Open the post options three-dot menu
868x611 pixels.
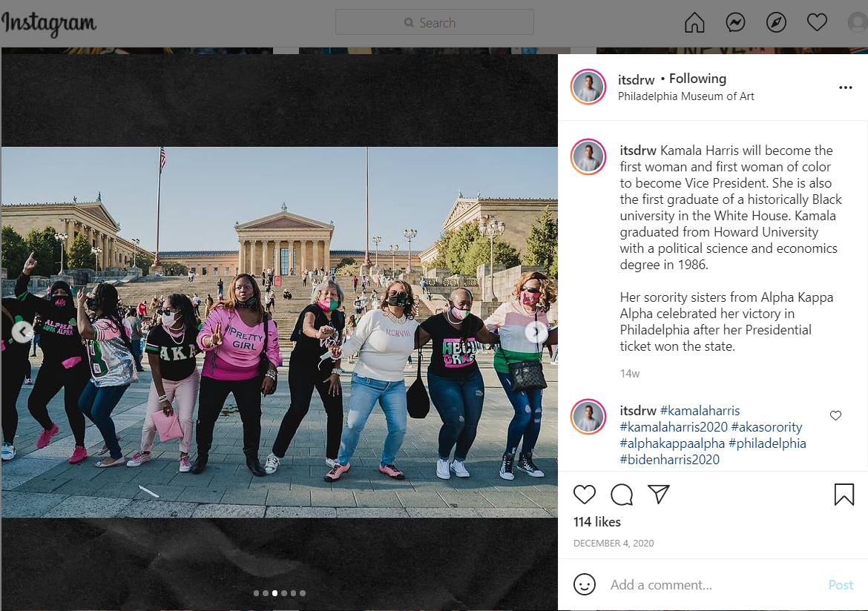tap(845, 87)
